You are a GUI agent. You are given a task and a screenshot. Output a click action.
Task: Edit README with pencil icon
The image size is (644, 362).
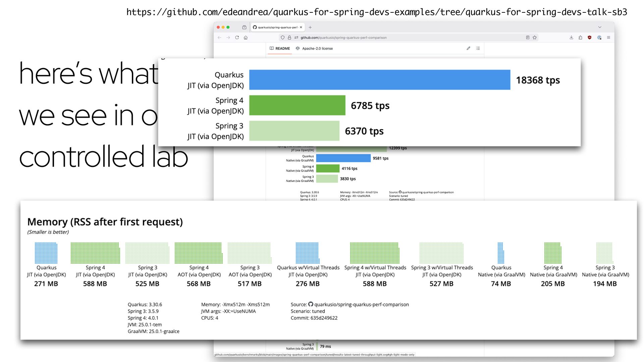pyautogui.click(x=468, y=48)
